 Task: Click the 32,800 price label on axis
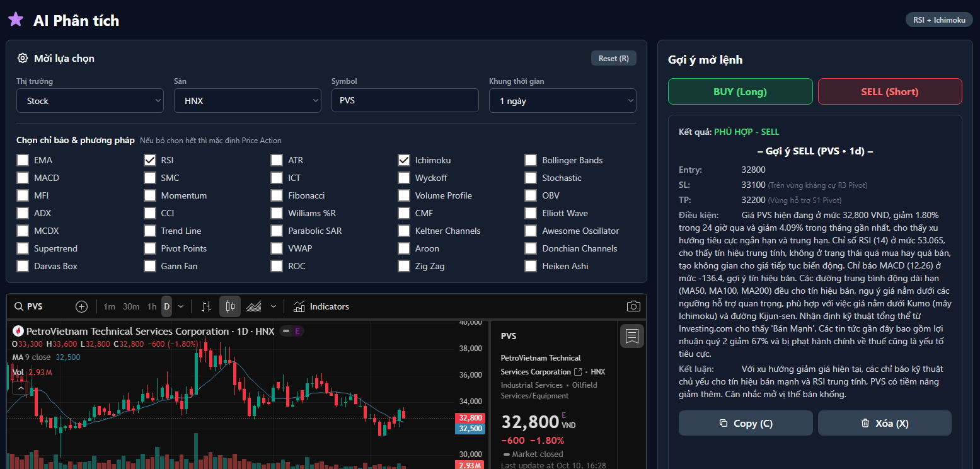click(470, 417)
